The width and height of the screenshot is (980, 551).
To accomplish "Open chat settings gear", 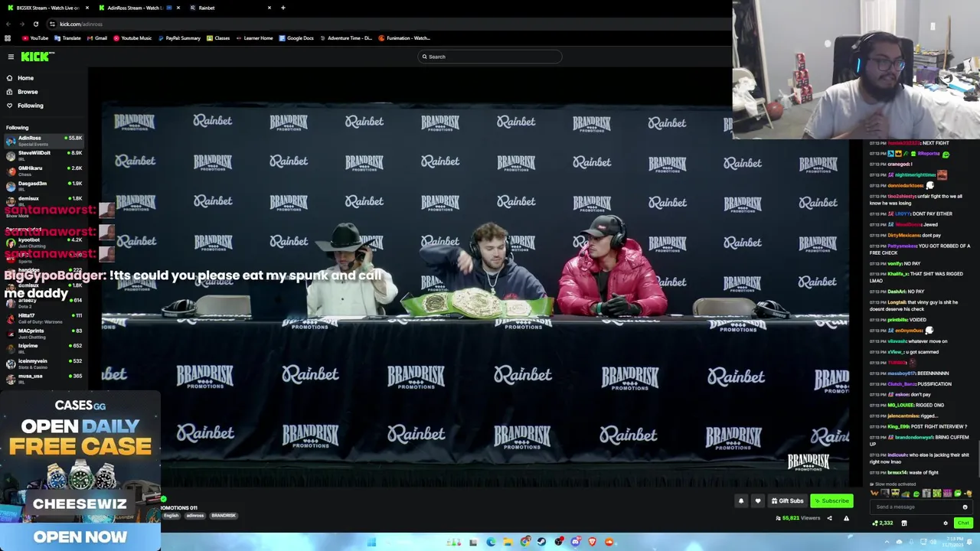I will 945,523.
